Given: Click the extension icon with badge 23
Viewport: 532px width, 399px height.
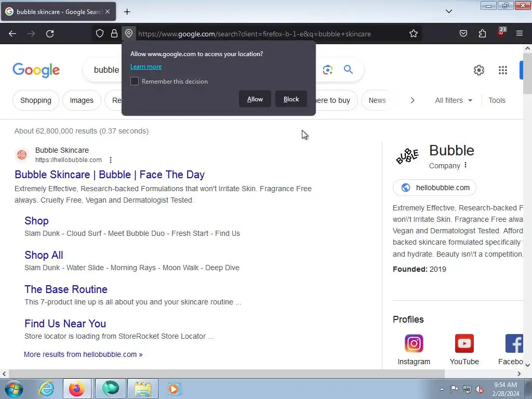Looking at the screenshot, I should [x=501, y=32].
